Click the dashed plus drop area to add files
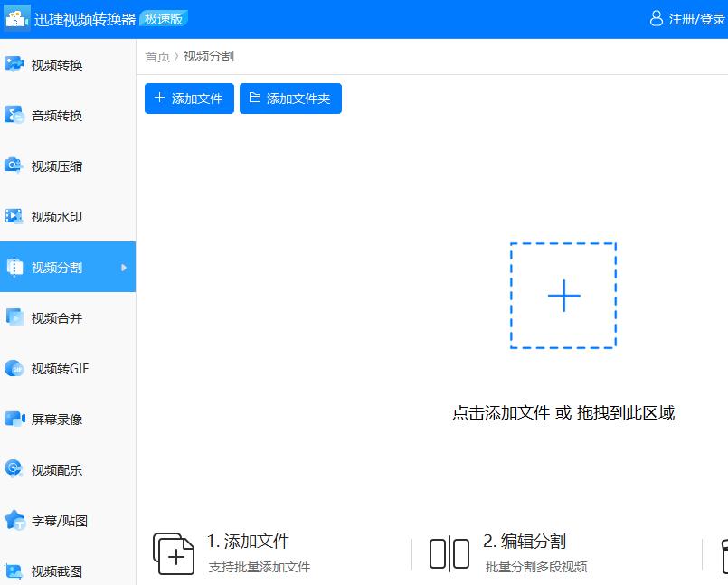The height and width of the screenshot is (585, 728). click(x=563, y=295)
